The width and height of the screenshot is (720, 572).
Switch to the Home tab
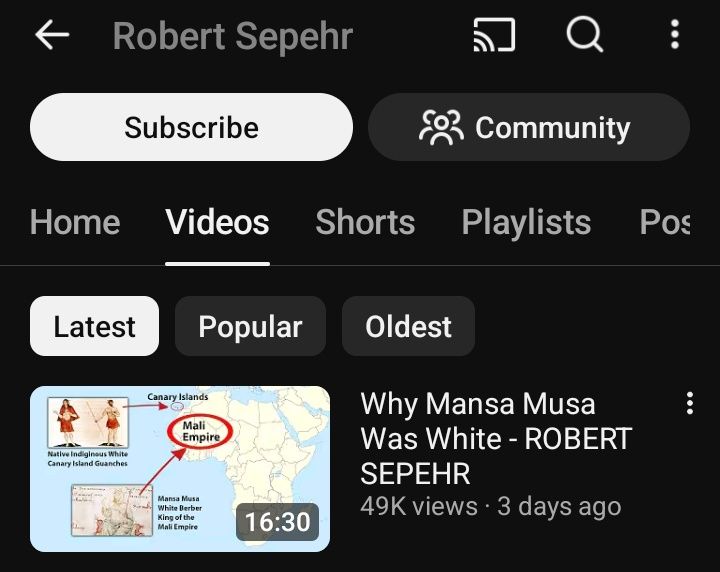click(x=75, y=222)
